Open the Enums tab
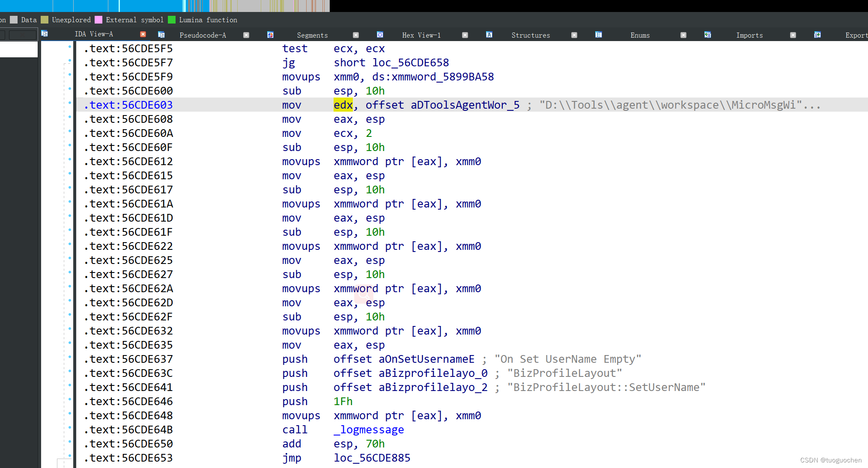Image resolution: width=868 pixels, height=468 pixels. coord(640,35)
